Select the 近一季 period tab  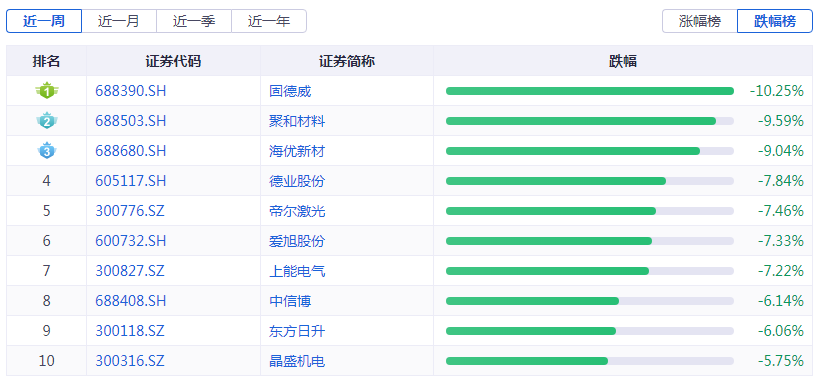click(194, 21)
